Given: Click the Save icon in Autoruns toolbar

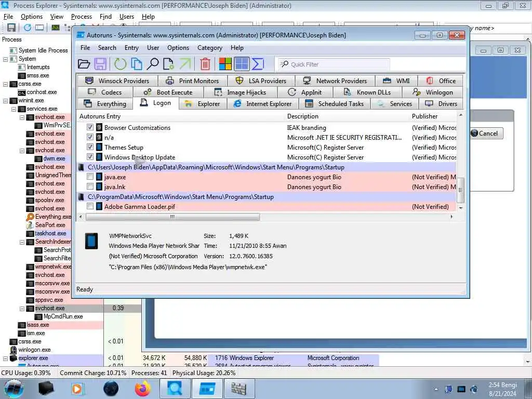Looking at the screenshot, I should pyautogui.click(x=100, y=64).
